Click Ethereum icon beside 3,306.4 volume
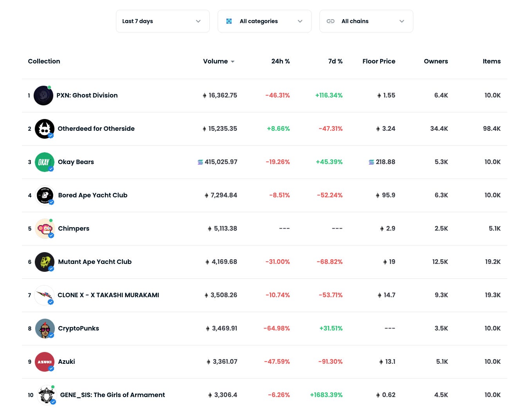This screenshot has height=410, width=532. click(x=210, y=395)
